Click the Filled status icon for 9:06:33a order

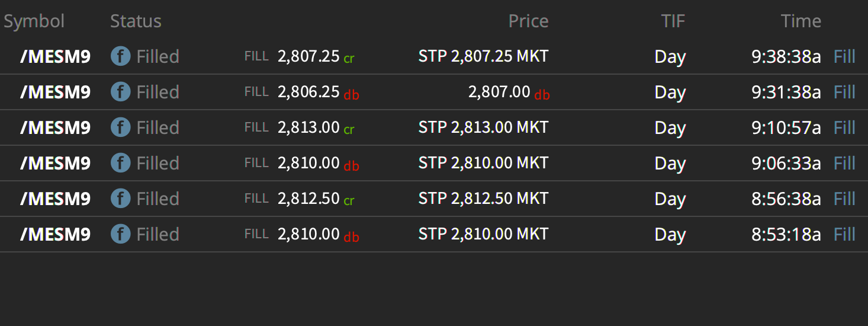120,163
